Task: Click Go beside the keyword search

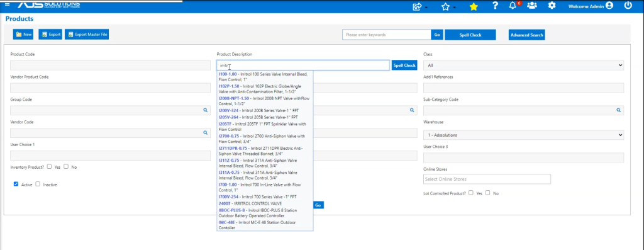Action: [x=436, y=35]
